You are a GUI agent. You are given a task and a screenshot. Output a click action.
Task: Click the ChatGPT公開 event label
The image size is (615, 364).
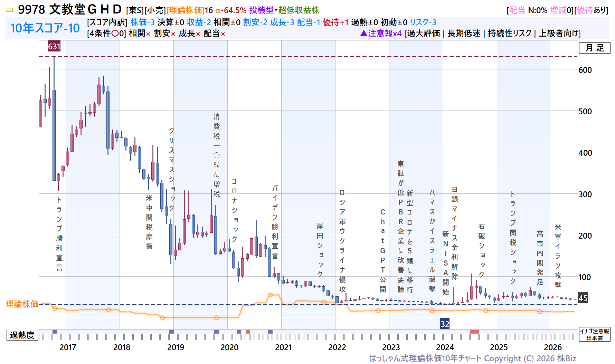pyautogui.click(x=383, y=250)
